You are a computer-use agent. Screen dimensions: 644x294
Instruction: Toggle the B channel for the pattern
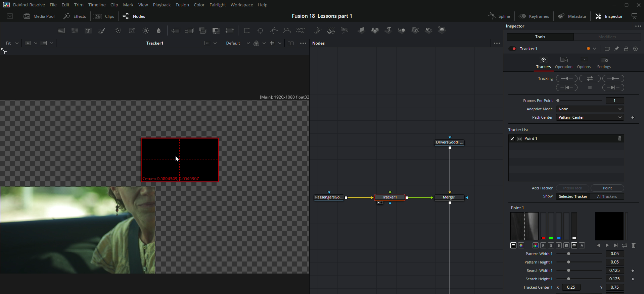(559, 245)
